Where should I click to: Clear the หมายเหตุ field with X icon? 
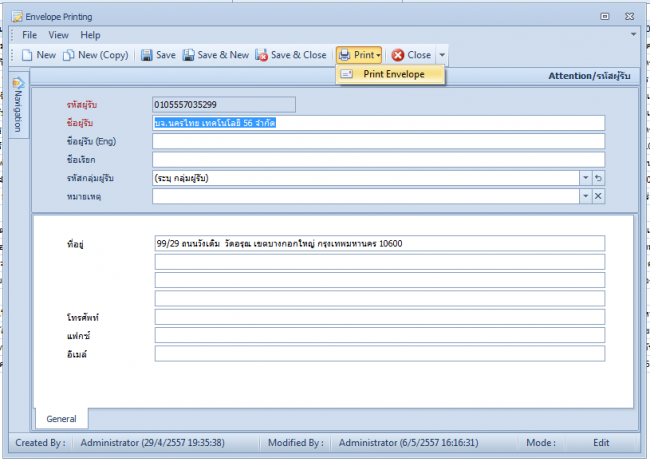point(598,196)
